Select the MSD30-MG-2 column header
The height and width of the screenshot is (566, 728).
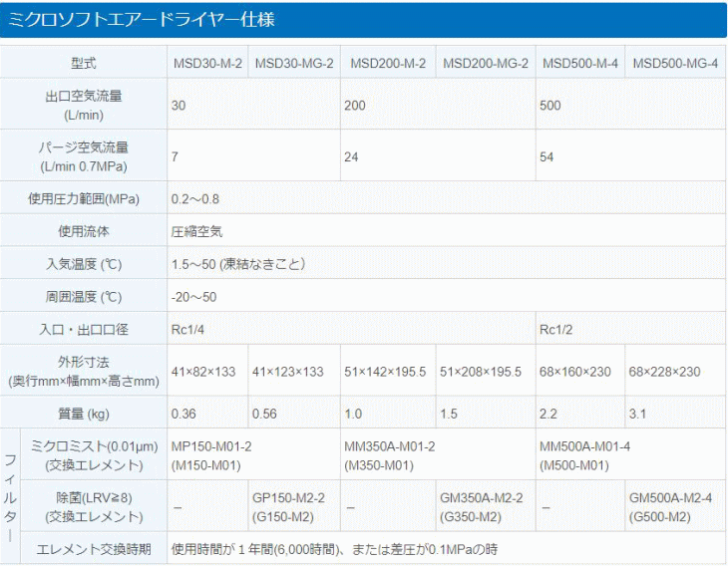click(x=293, y=64)
